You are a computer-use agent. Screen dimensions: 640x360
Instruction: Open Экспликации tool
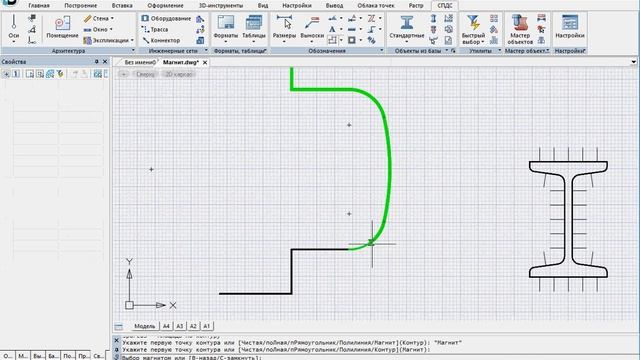pos(106,40)
